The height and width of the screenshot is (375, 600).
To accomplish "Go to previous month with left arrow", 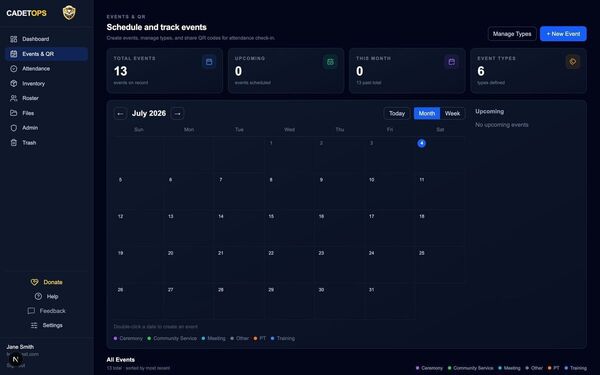I will tap(120, 114).
